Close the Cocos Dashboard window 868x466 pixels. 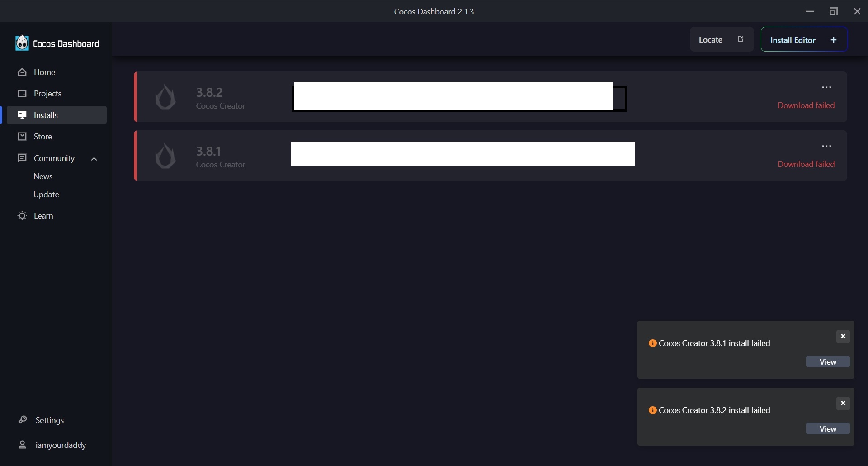[857, 11]
